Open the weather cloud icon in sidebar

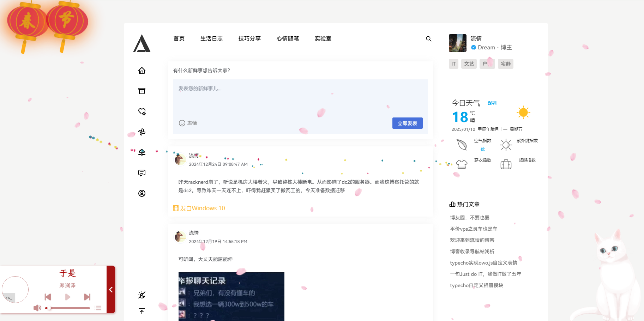coord(142,152)
